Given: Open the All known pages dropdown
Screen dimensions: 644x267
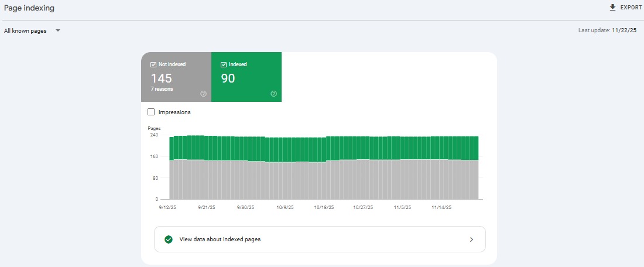Looking at the screenshot, I should click(32, 31).
